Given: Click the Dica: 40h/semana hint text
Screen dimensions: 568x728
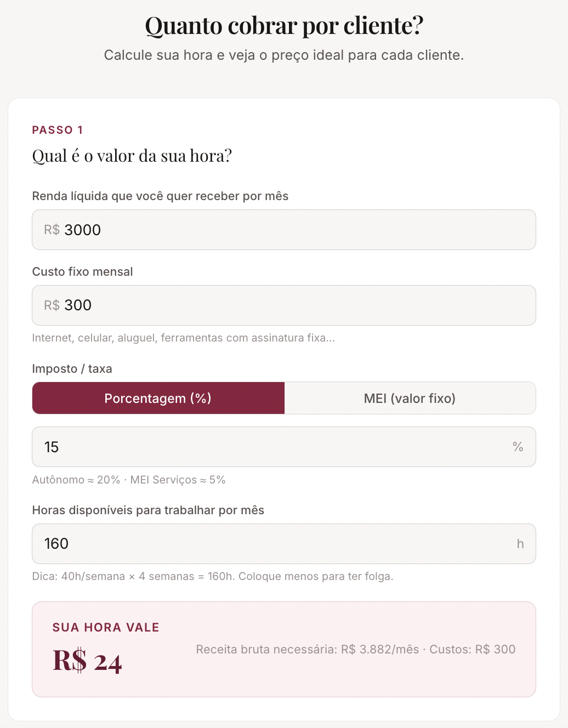Looking at the screenshot, I should [213, 576].
